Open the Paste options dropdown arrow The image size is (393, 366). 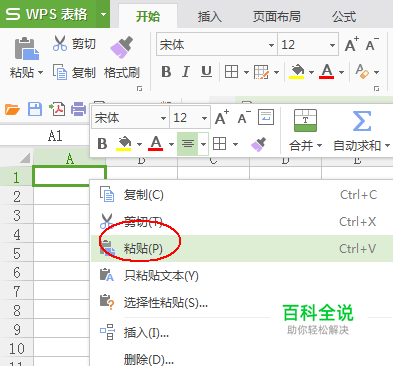point(40,72)
